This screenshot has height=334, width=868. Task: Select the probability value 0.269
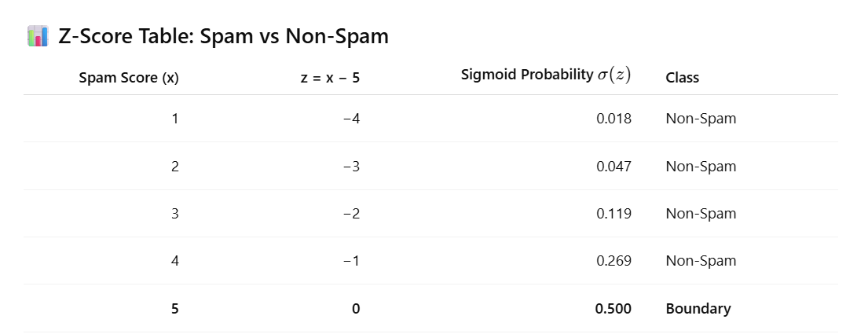(613, 261)
